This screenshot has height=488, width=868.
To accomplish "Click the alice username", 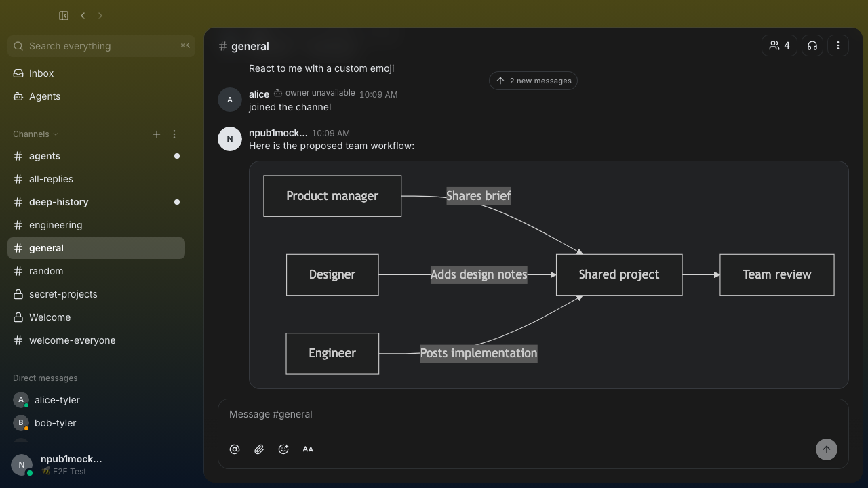I will tap(259, 94).
